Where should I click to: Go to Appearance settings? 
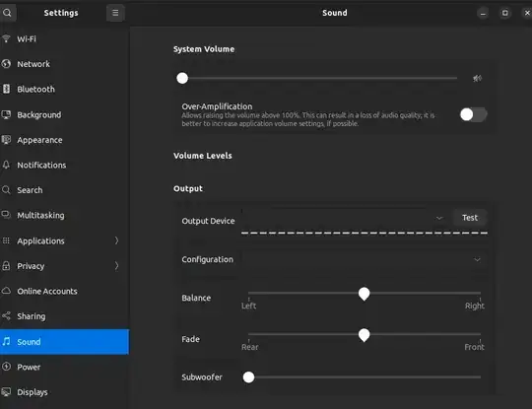click(x=64, y=140)
